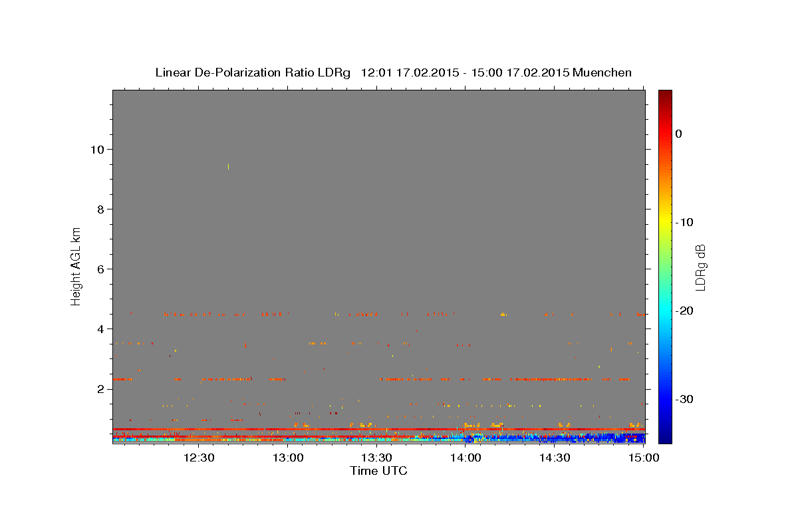Click the colorbar value label -30
Viewport: 798px width, 532px height.
point(684,399)
